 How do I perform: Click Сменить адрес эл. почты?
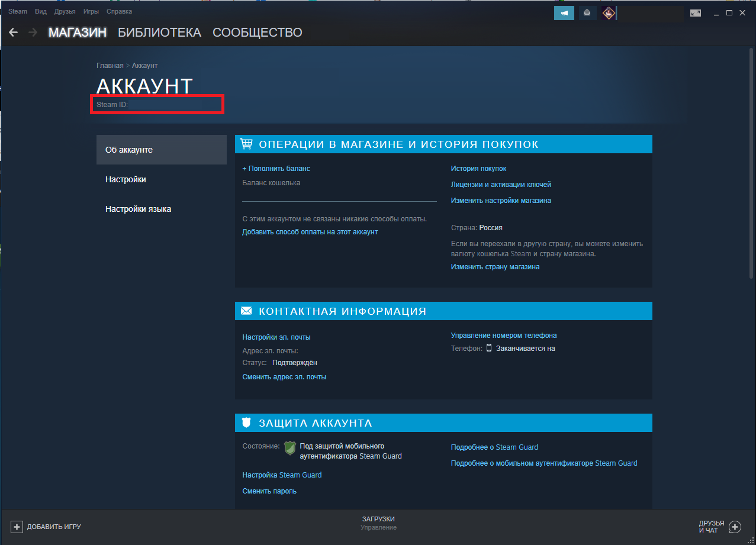tap(284, 377)
